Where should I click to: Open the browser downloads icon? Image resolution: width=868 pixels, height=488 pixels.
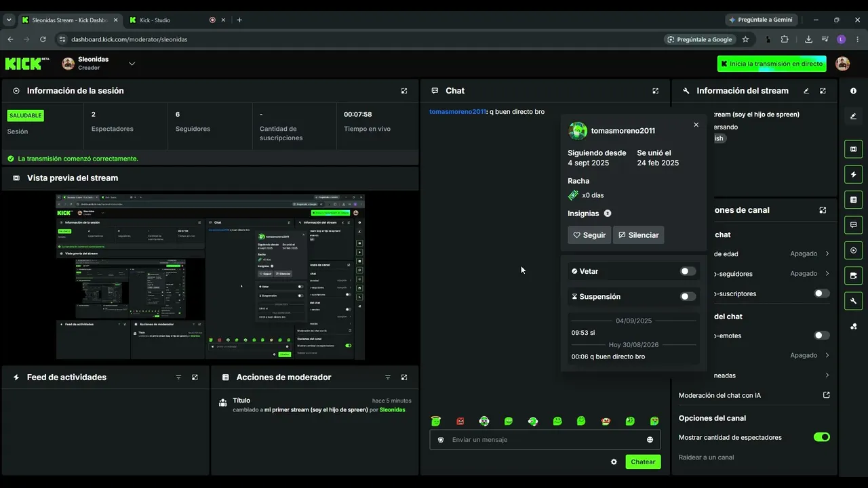point(808,39)
